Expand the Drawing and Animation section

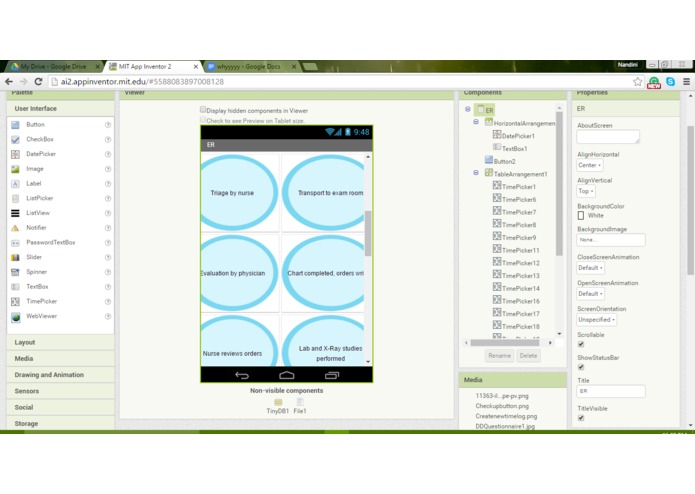pos(61,375)
